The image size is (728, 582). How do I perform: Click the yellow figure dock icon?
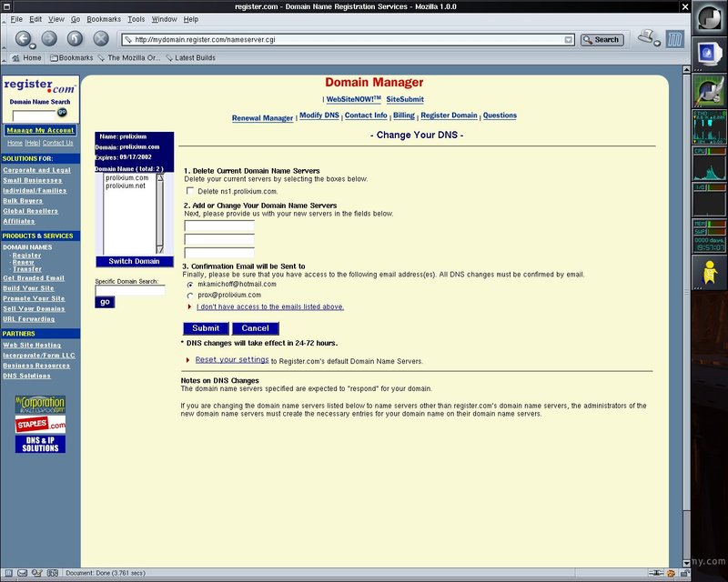tap(709, 273)
